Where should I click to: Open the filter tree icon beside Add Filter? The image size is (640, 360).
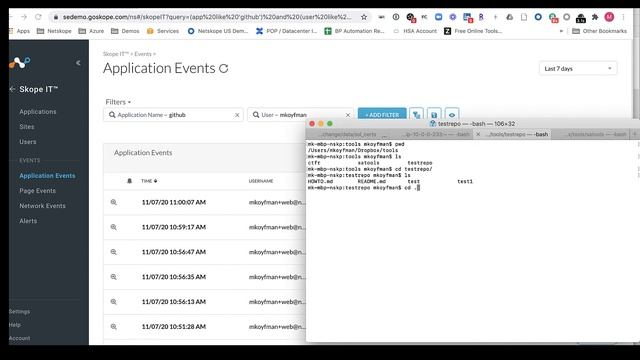416,115
